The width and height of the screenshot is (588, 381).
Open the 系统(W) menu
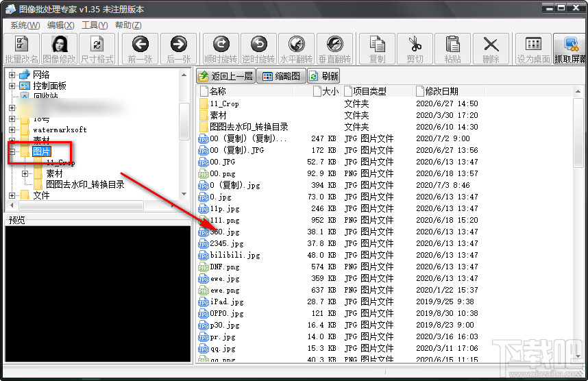point(25,25)
